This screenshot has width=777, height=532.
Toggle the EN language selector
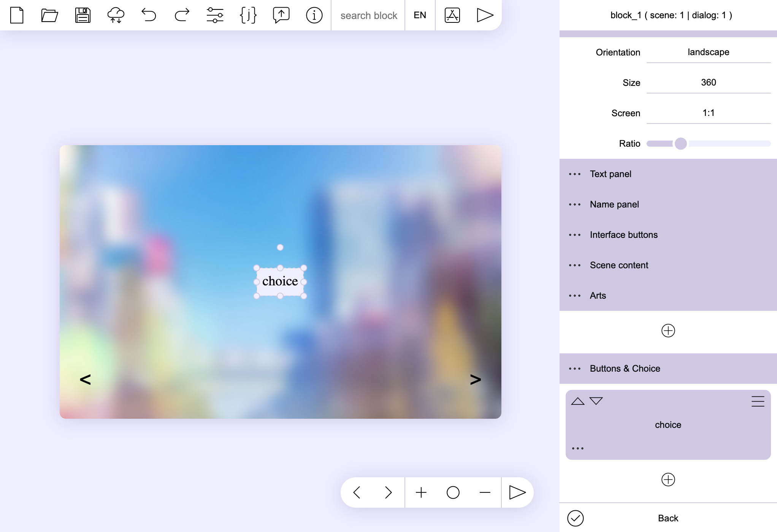pos(420,15)
